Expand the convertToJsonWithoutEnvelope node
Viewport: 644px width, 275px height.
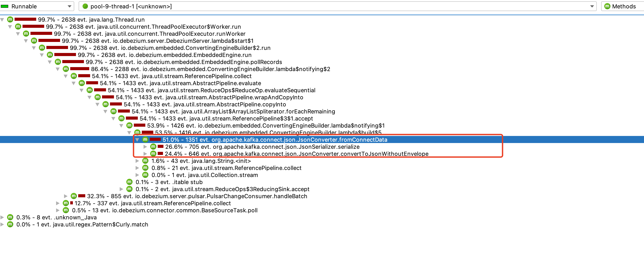(x=145, y=154)
